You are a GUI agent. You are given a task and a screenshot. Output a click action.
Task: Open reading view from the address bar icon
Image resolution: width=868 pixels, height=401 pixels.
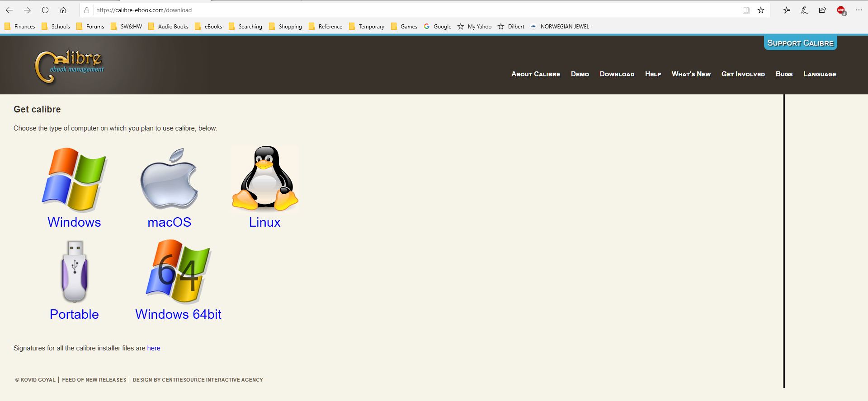tap(746, 10)
